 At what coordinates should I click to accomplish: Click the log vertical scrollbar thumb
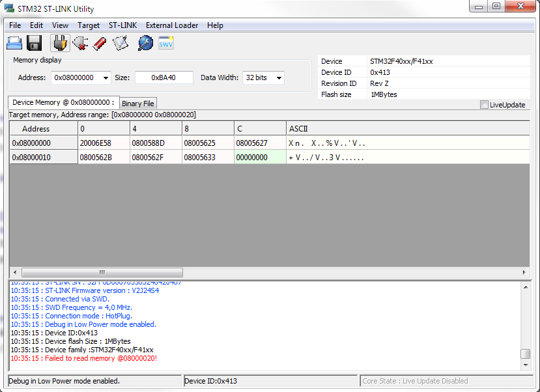pyautogui.click(x=526, y=354)
